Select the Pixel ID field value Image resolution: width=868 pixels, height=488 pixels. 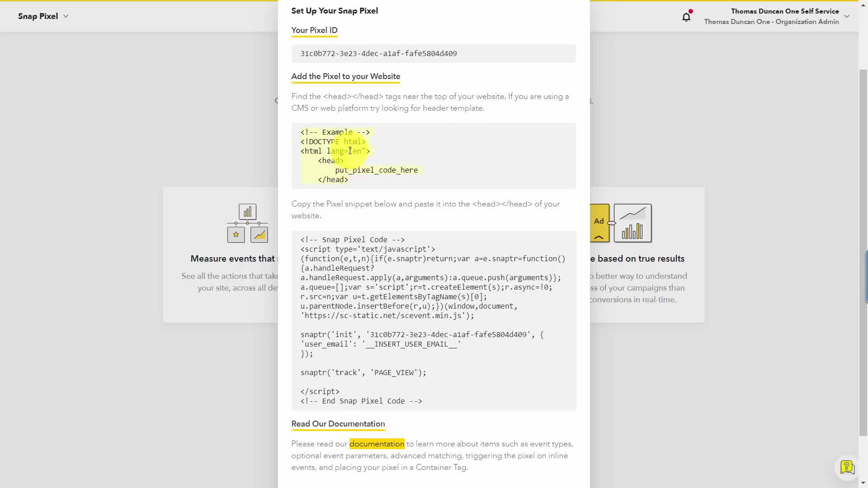coord(434,53)
